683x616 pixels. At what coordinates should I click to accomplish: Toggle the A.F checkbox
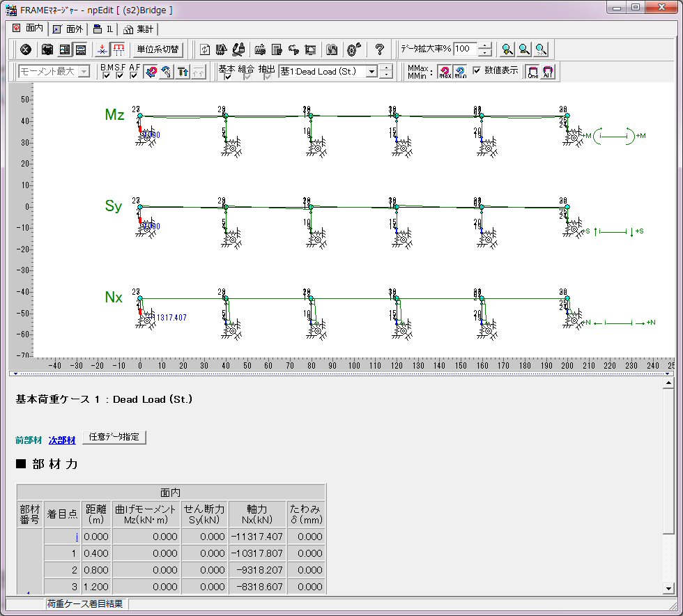pos(134,75)
